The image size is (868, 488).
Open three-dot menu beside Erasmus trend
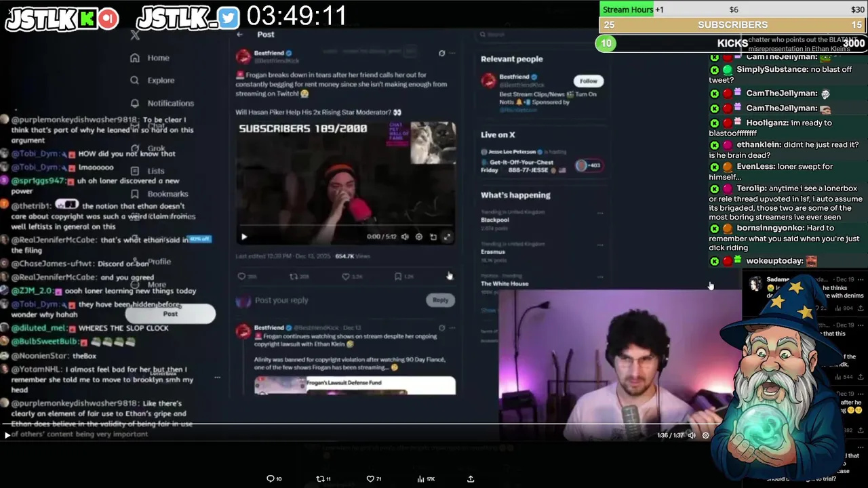click(599, 245)
